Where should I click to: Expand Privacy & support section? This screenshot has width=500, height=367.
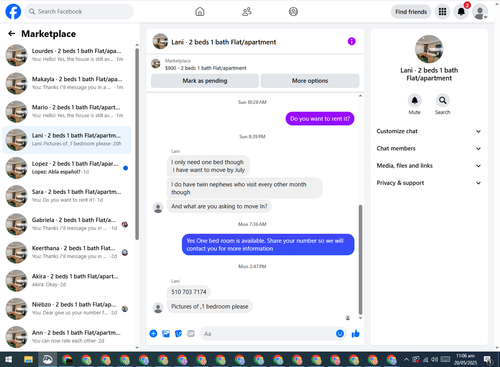pyautogui.click(x=429, y=183)
